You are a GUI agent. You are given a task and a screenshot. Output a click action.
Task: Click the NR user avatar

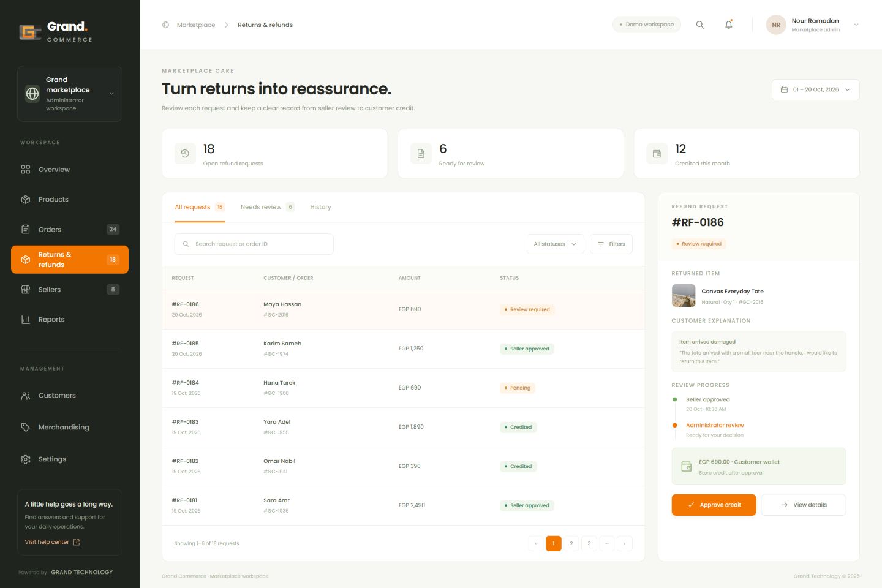pos(776,25)
